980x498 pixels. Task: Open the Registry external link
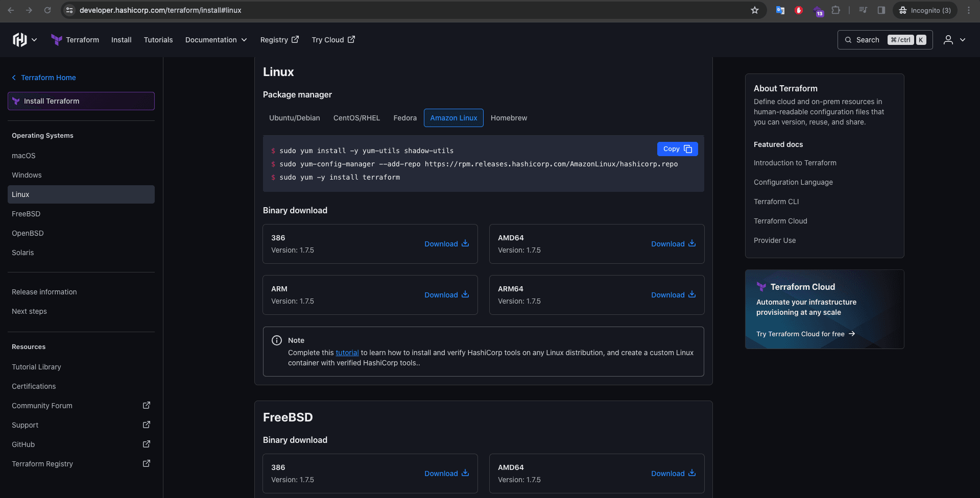[x=279, y=40]
